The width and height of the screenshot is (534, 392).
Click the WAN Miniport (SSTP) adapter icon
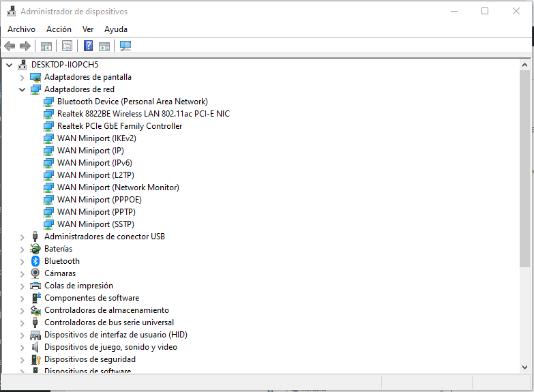48,224
